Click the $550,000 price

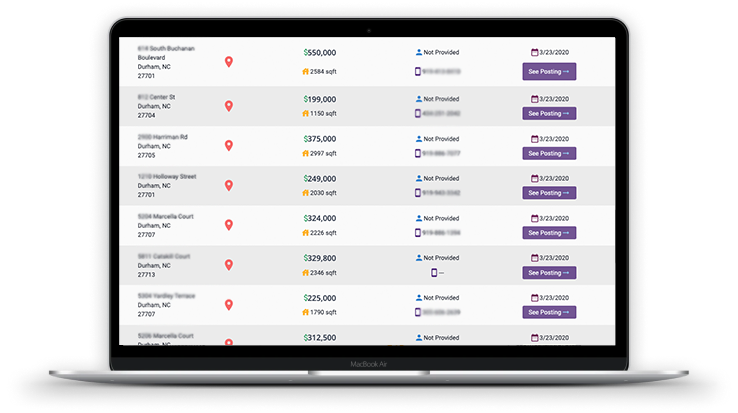click(320, 53)
